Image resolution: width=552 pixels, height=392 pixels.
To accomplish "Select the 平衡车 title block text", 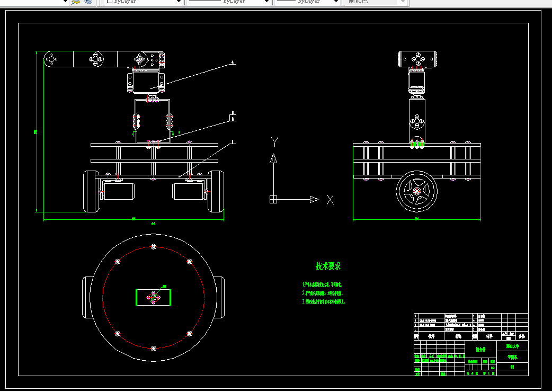I will (512, 357).
